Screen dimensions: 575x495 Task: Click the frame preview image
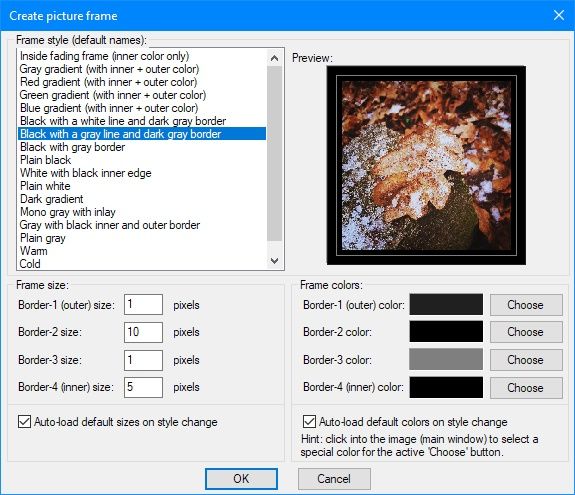point(426,165)
